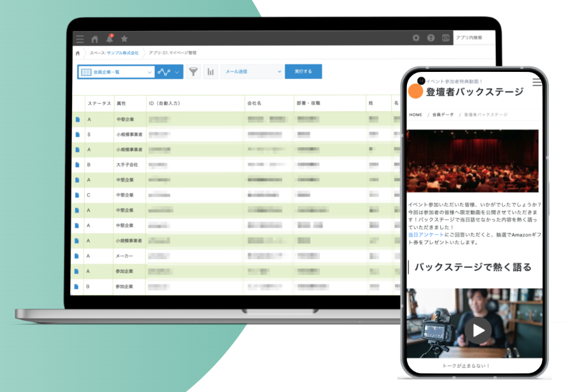
Task: Select the HOME breadcrumb on mobile page
Action: 415,115
